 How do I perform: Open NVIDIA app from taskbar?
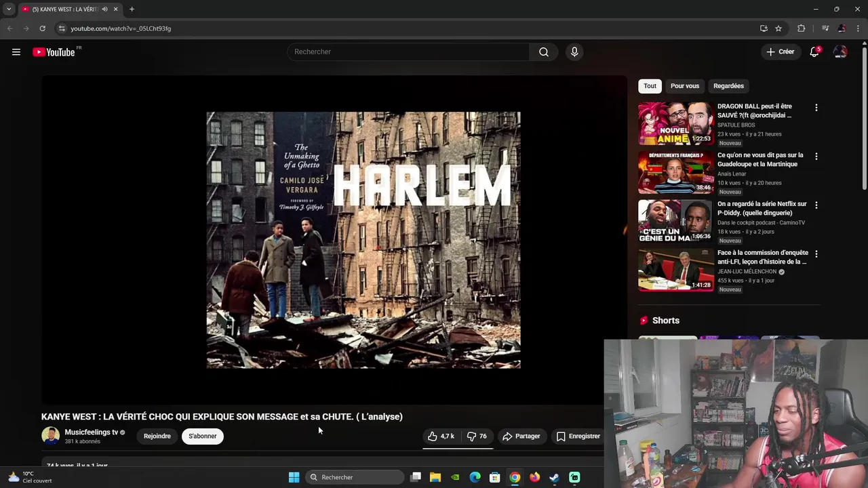(455, 477)
